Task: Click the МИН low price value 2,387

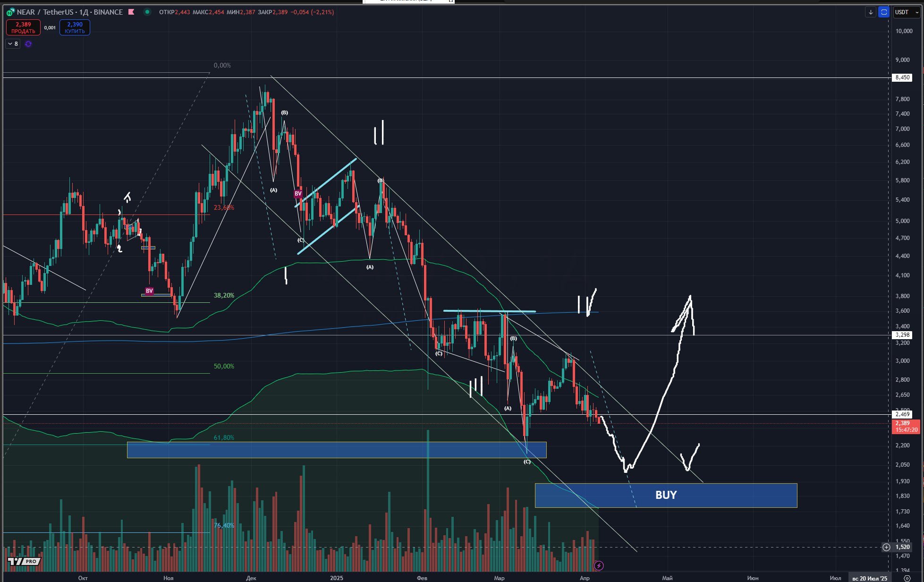Action: (x=248, y=12)
